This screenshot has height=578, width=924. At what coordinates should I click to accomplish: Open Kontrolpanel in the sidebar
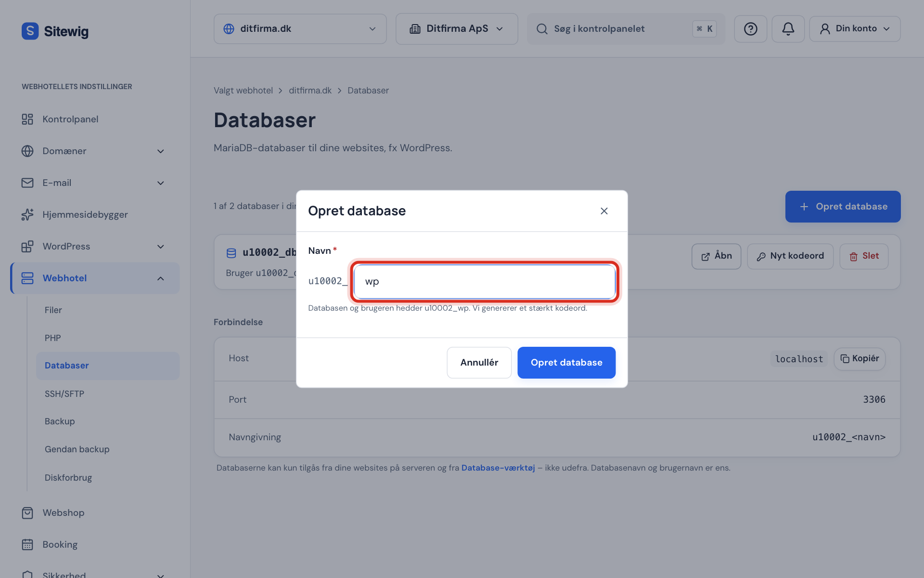95,119
